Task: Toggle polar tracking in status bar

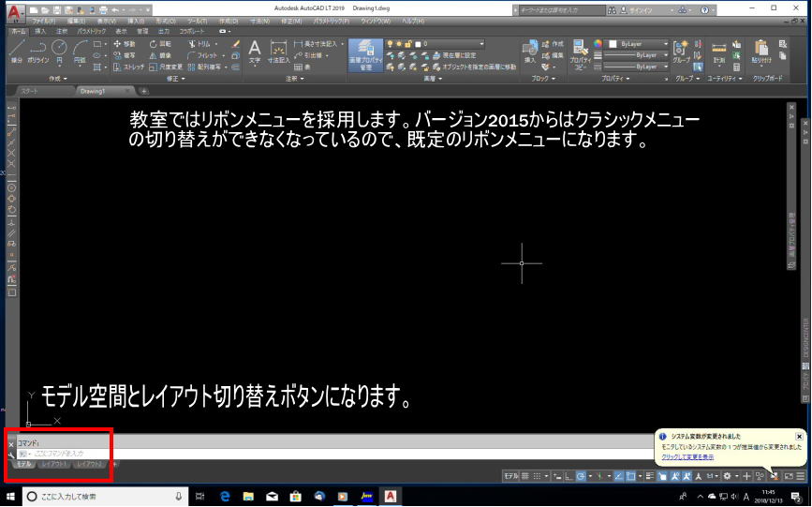Action: (x=581, y=476)
